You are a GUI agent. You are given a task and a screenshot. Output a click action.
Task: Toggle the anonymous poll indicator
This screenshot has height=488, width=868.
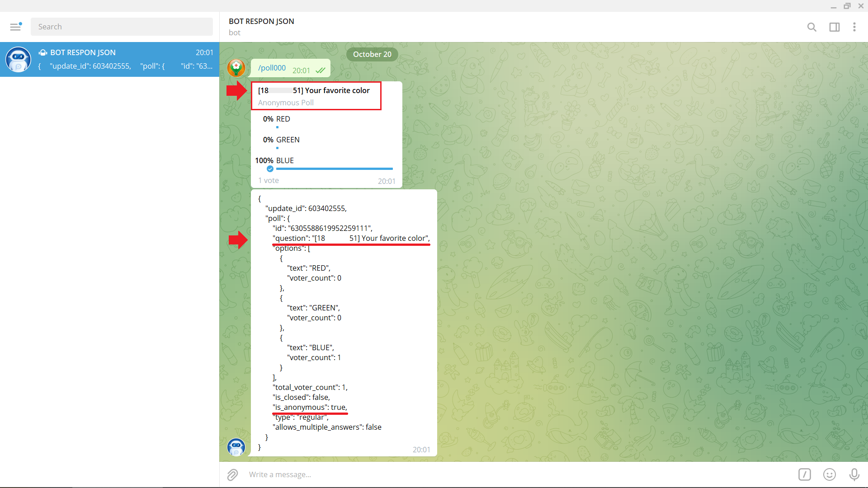286,102
